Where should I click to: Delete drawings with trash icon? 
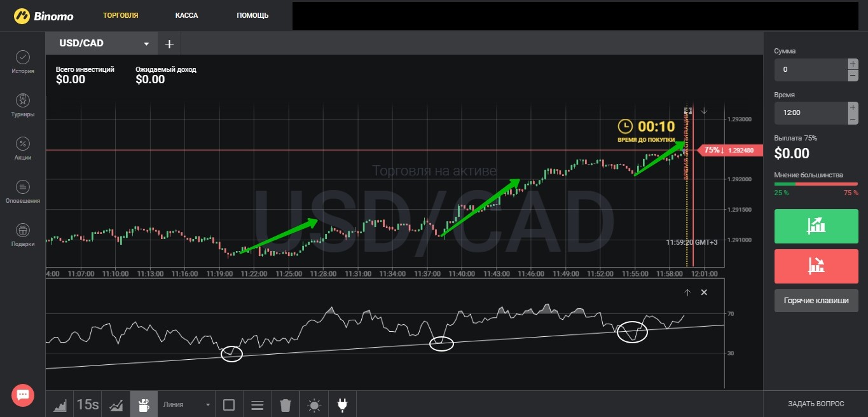click(286, 405)
